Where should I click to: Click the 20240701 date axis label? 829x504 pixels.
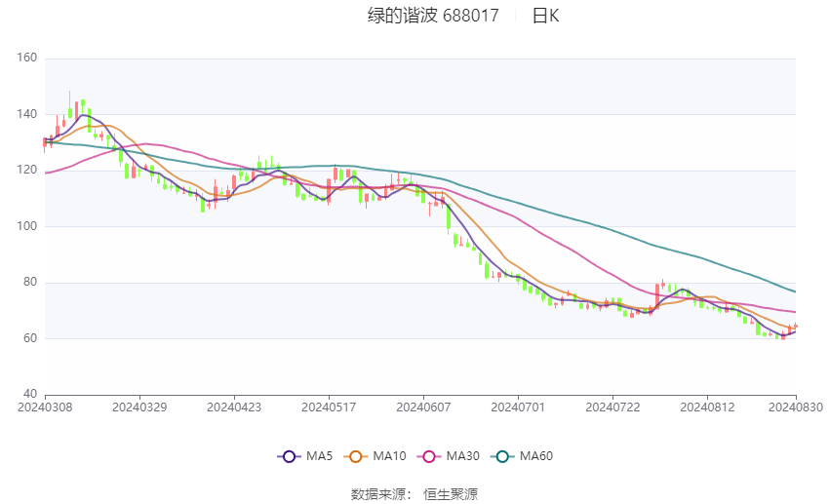click(518, 407)
